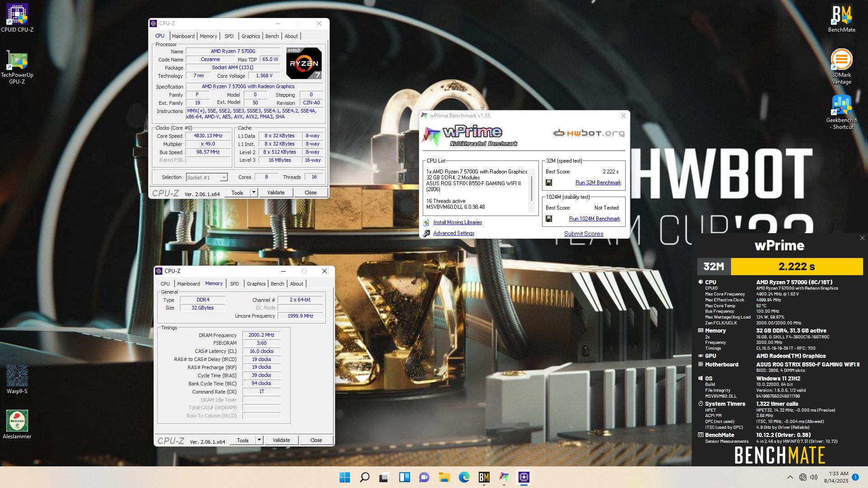Click CAS# Latency value 16.0 clocks
This screenshot has height=488, width=868.
(x=261, y=351)
